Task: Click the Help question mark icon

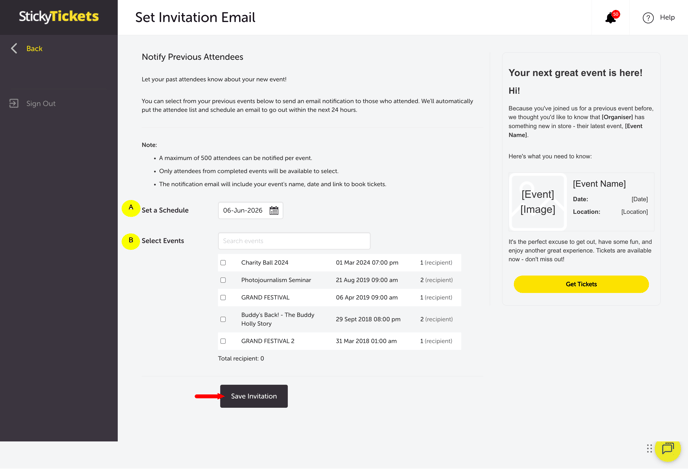Action: 648,18
